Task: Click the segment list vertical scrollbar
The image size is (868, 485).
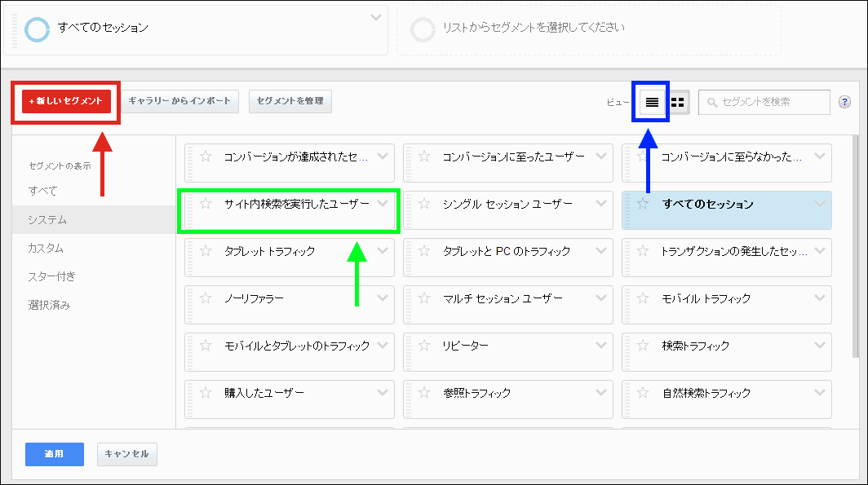Action: 854,245
